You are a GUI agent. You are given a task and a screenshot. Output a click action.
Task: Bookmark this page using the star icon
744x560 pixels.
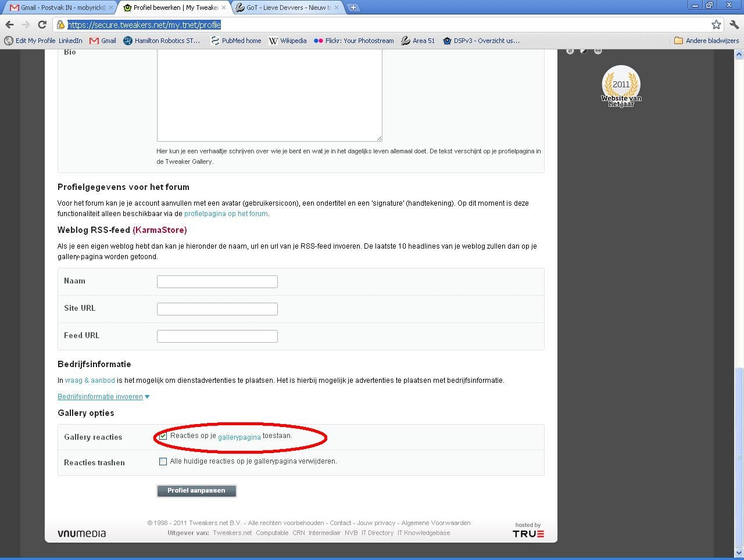716,24
